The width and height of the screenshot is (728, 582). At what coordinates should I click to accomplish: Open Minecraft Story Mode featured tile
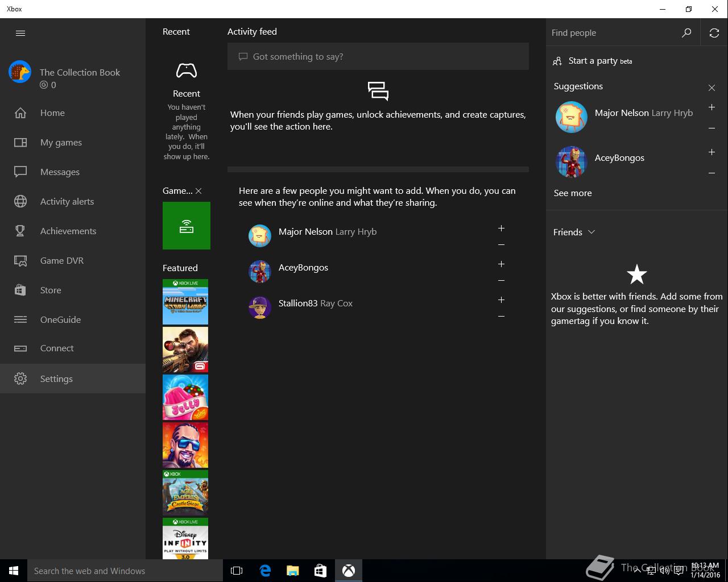pos(185,302)
